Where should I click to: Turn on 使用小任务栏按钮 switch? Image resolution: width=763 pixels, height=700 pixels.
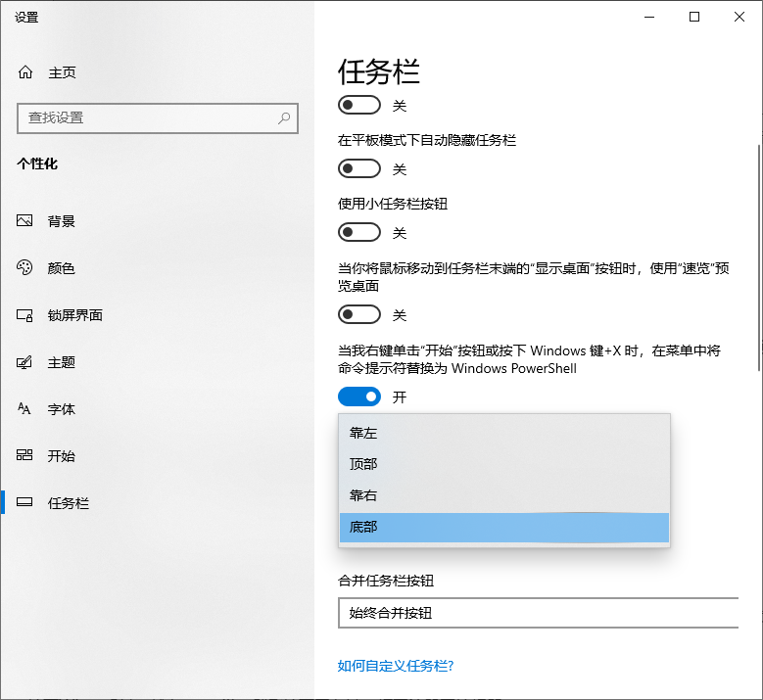pyautogui.click(x=359, y=232)
